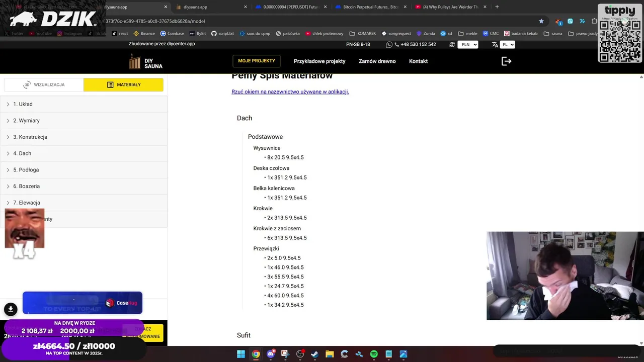
Task: Switch to Why Pulleys Are Weirder tab
Action: point(450,7)
